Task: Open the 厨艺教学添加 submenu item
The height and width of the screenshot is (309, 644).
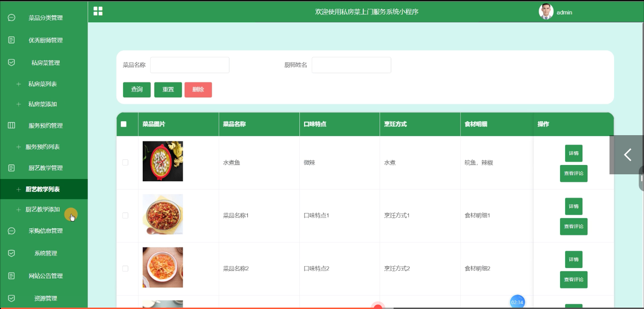Action: coord(44,210)
